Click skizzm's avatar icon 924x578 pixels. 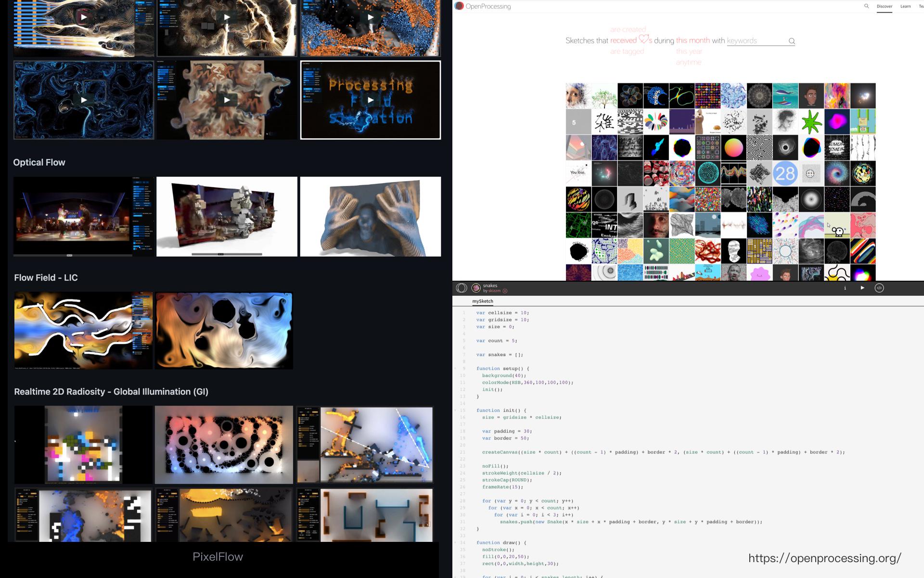476,288
